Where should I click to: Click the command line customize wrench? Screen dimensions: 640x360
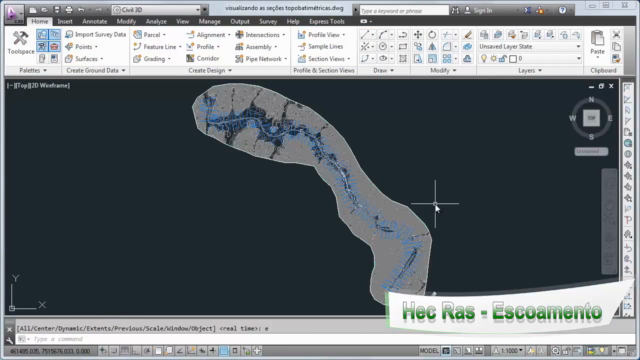click(x=10, y=340)
